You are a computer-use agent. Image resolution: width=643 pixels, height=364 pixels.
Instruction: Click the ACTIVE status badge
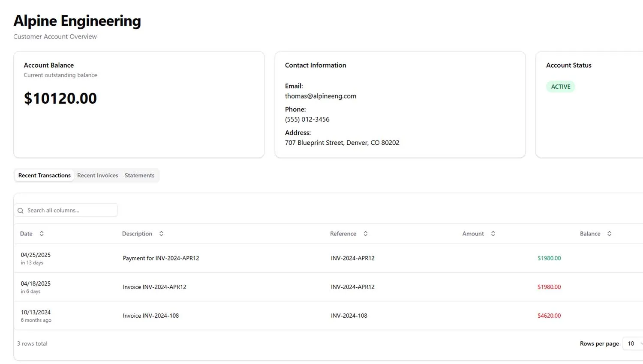(561, 87)
